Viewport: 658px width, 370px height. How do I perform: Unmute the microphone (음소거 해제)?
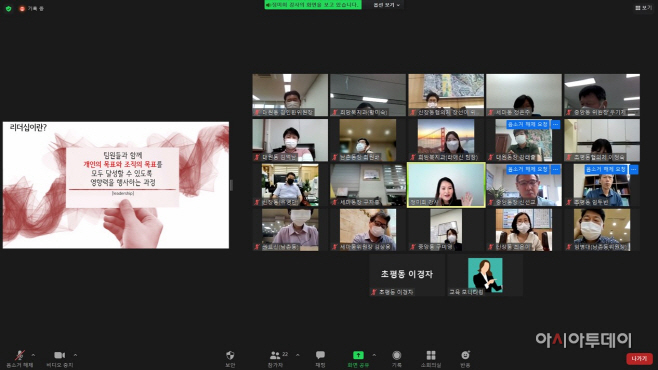coord(19,359)
